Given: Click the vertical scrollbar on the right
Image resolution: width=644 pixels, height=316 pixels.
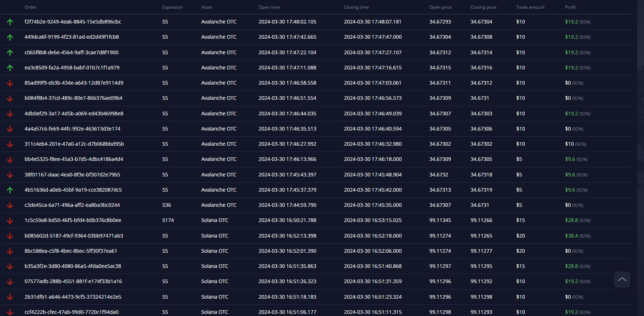Looking at the screenshot, I should [640, 34].
